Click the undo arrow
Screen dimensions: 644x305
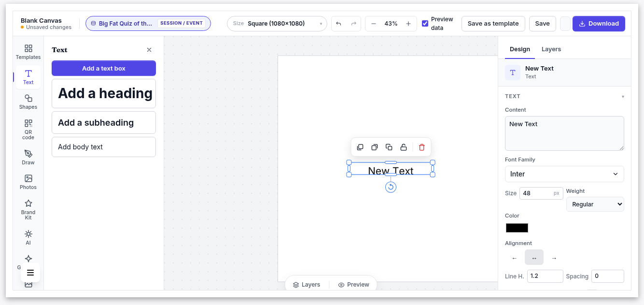click(338, 24)
